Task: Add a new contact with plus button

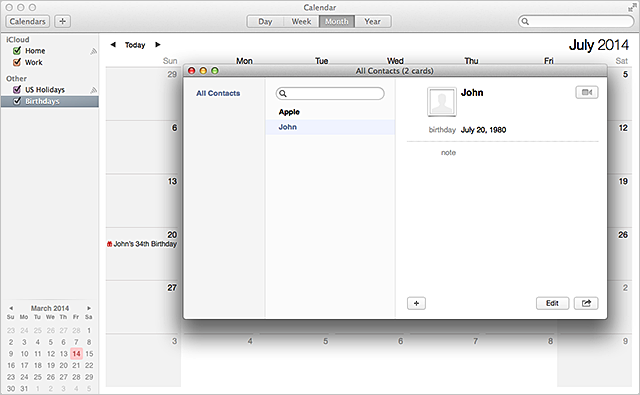Action: point(416,303)
